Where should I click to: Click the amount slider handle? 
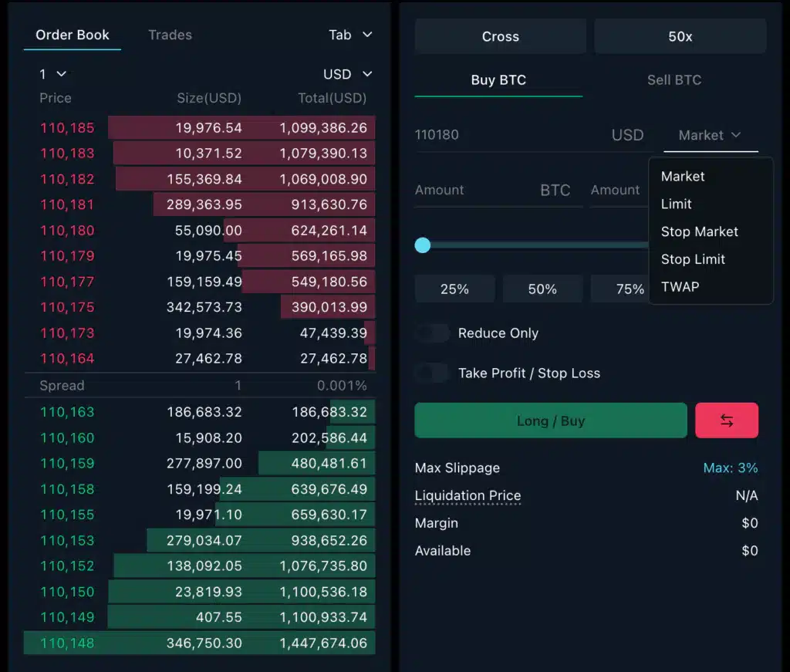coord(422,245)
